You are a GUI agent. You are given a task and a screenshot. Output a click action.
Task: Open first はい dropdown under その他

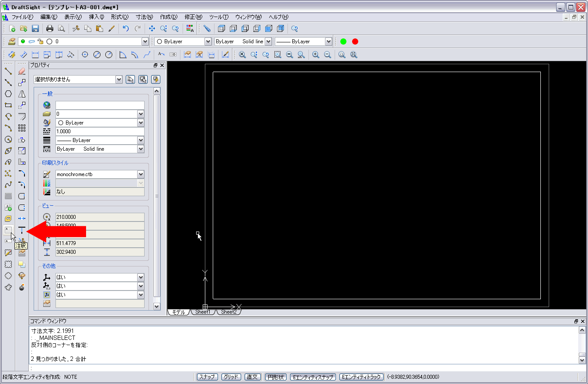(141, 277)
